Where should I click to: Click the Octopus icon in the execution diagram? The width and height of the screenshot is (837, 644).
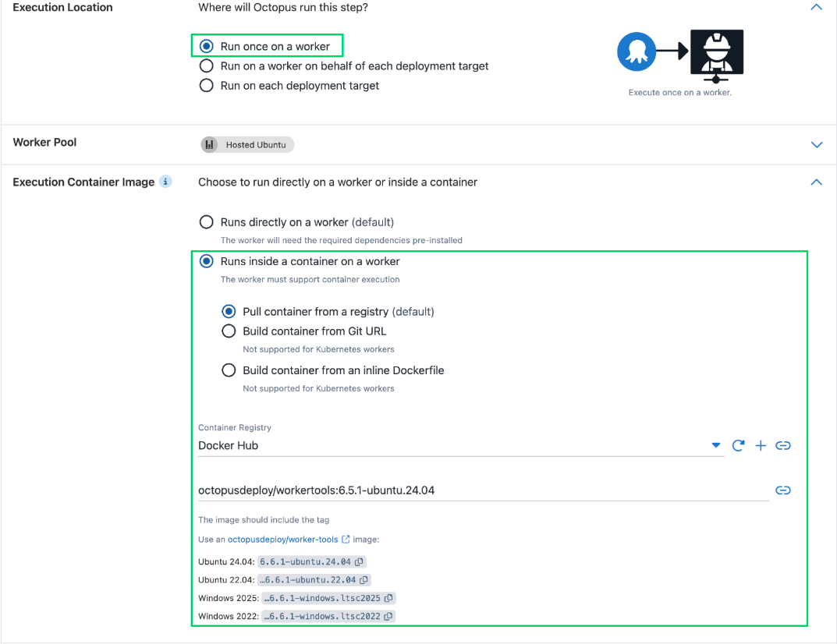coord(637,51)
